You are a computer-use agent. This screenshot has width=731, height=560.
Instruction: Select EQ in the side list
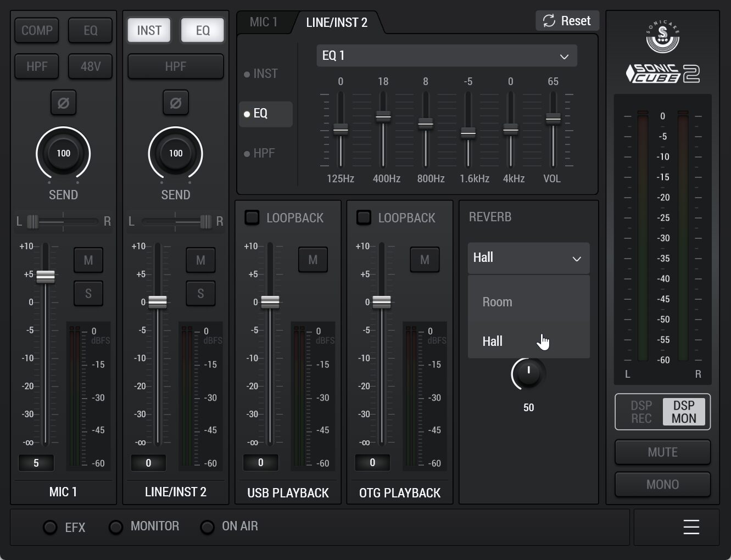[x=265, y=114]
